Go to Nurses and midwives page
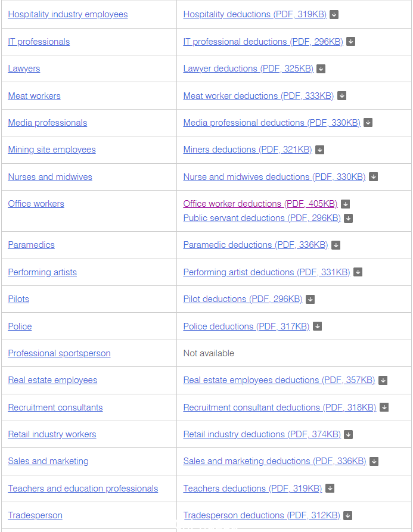This screenshot has width=413, height=532. [x=50, y=177]
